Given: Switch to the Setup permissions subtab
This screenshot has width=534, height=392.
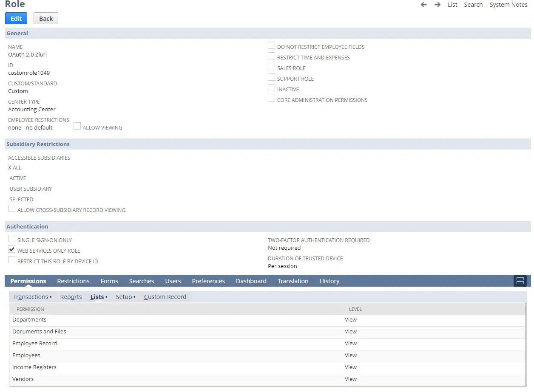Looking at the screenshot, I should pos(124,297).
